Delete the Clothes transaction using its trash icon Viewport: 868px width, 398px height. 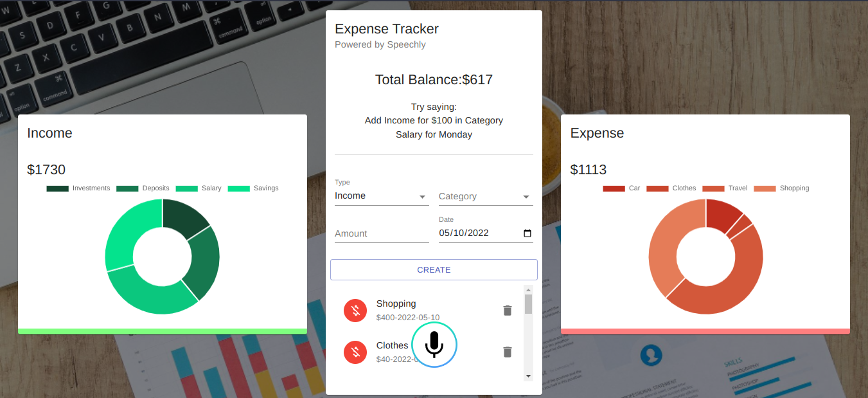click(507, 352)
